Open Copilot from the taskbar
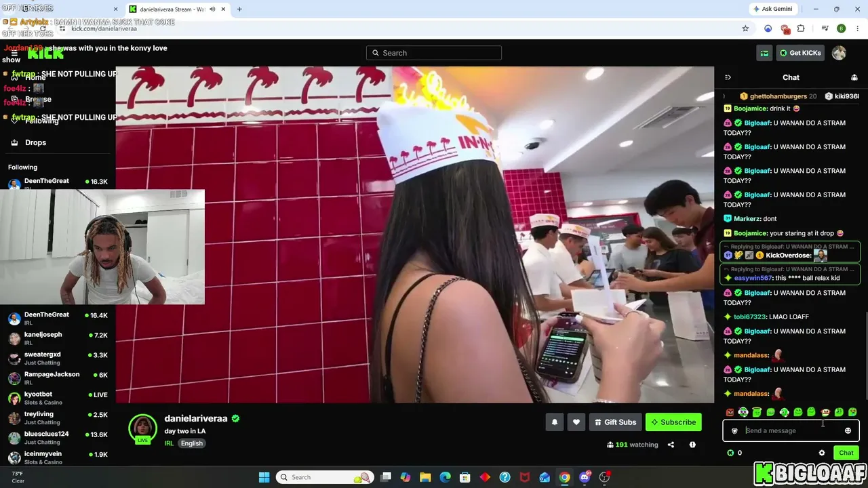The width and height of the screenshot is (868, 488). pyautogui.click(x=405, y=477)
